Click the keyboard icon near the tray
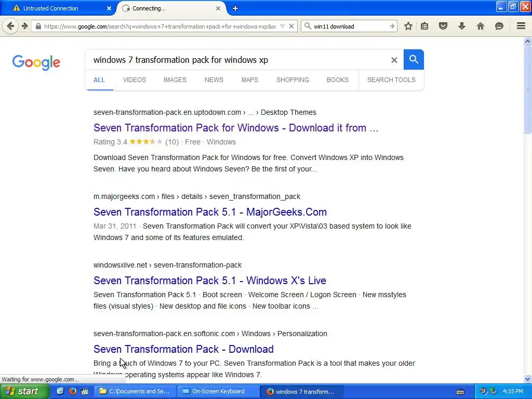This screenshot has height=399, width=532. point(460,392)
